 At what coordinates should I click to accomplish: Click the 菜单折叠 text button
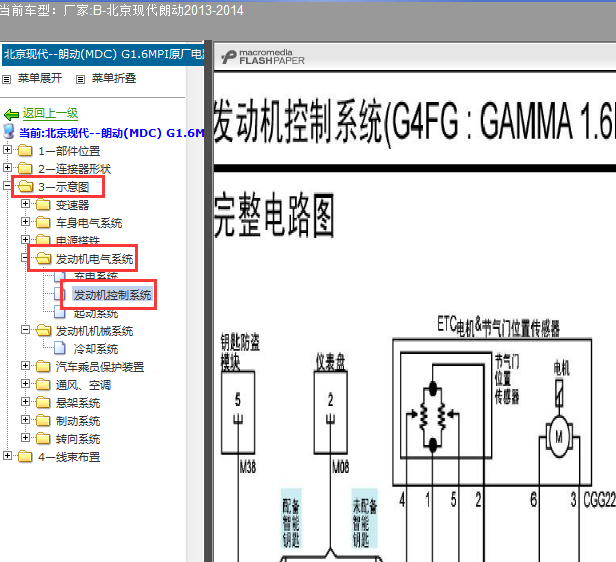click(114, 78)
